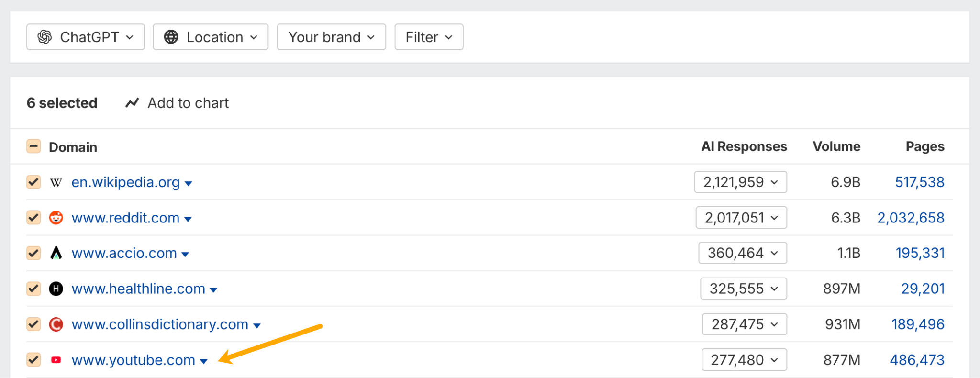Click the YouTube play-button favicon
The height and width of the screenshot is (378, 980).
click(56, 359)
